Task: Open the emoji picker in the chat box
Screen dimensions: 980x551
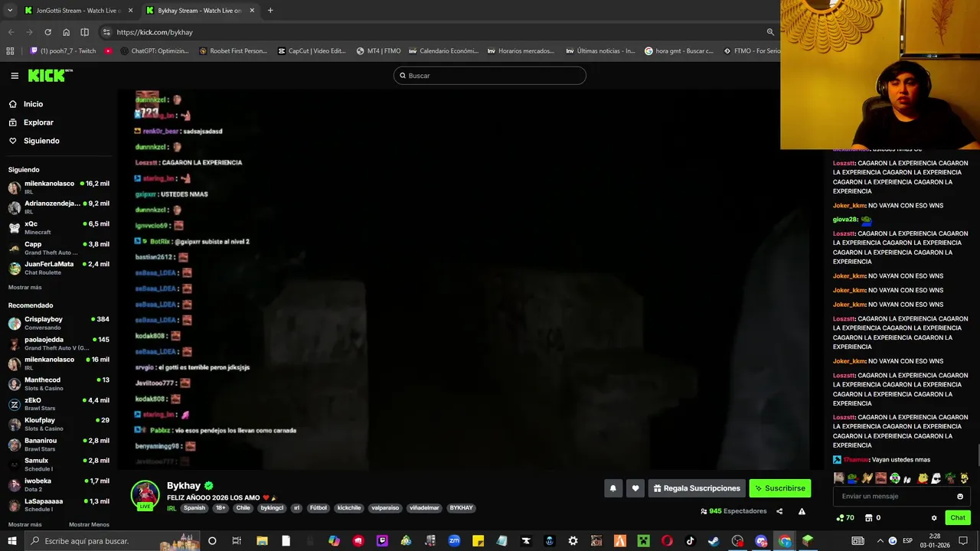Action: pyautogui.click(x=960, y=497)
